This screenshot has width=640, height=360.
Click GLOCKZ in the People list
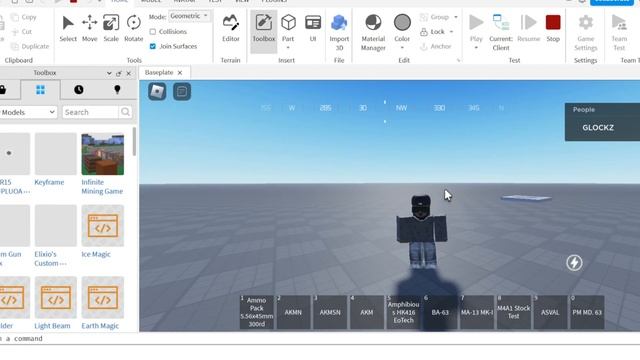tap(598, 128)
